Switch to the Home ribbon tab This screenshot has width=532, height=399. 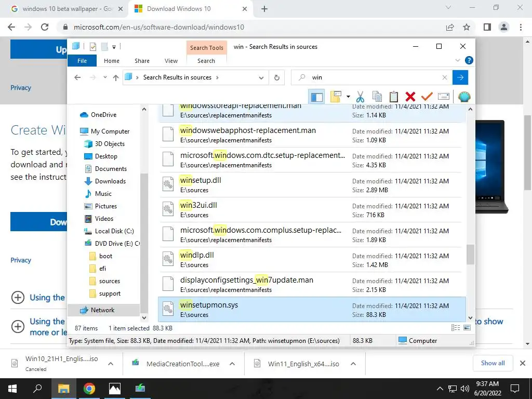coord(112,61)
